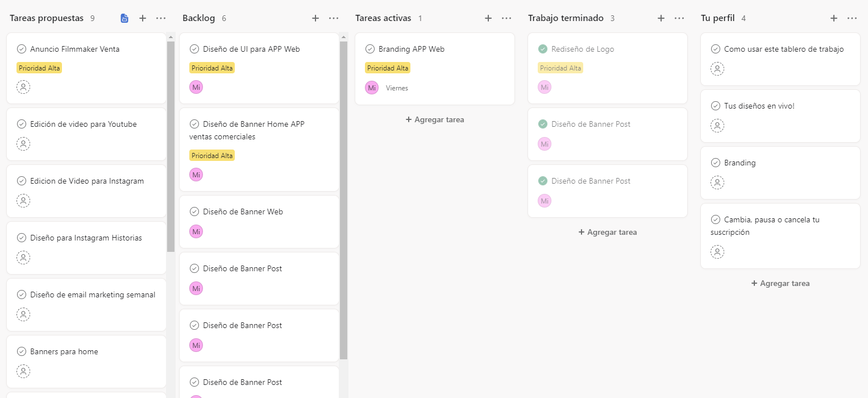
Task: Add a task to Tareas propuestas column
Action: (143, 18)
